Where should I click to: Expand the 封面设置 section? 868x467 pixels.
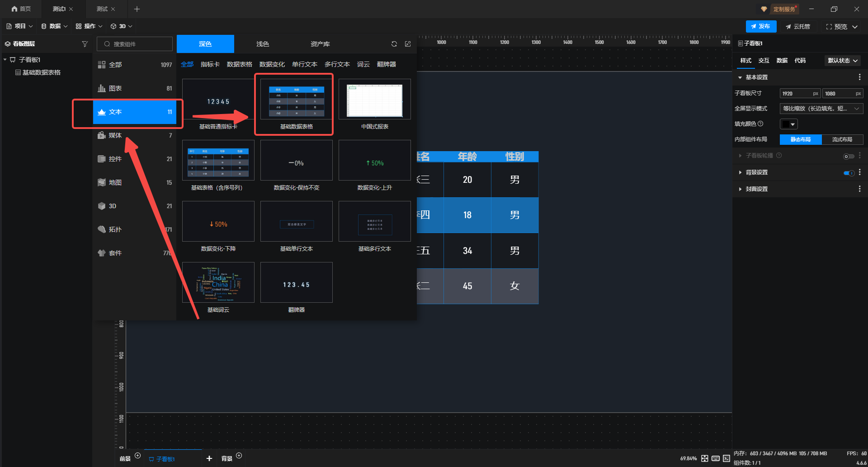click(756, 189)
